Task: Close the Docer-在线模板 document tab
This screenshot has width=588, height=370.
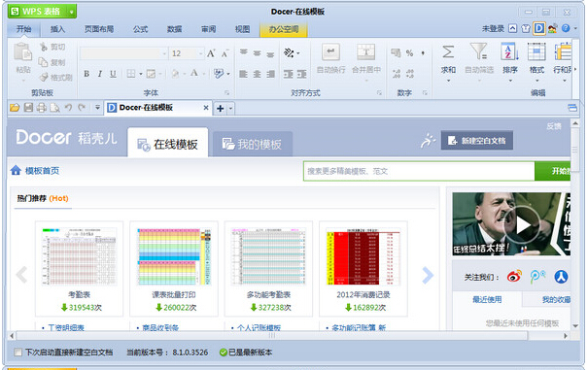Action: click(x=206, y=108)
